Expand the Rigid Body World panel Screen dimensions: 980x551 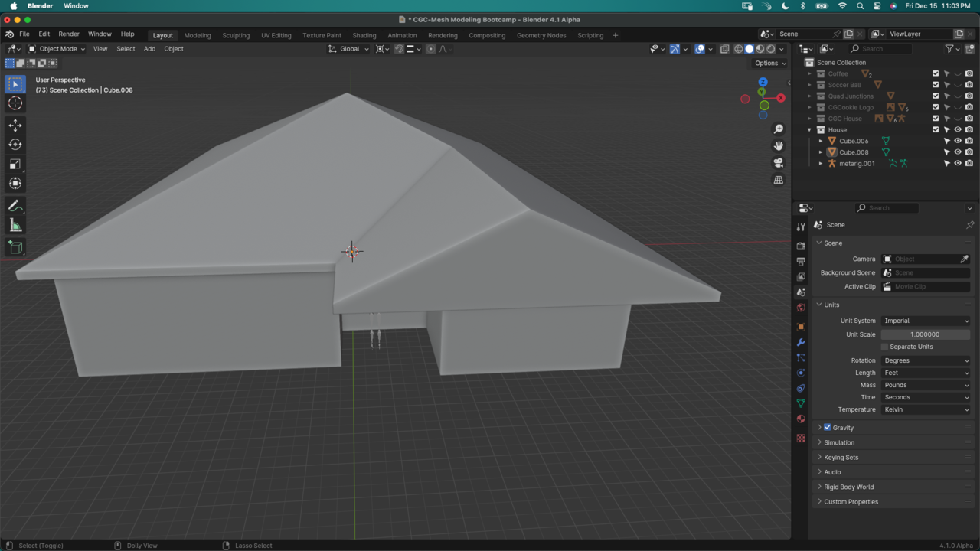pyautogui.click(x=848, y=487)
